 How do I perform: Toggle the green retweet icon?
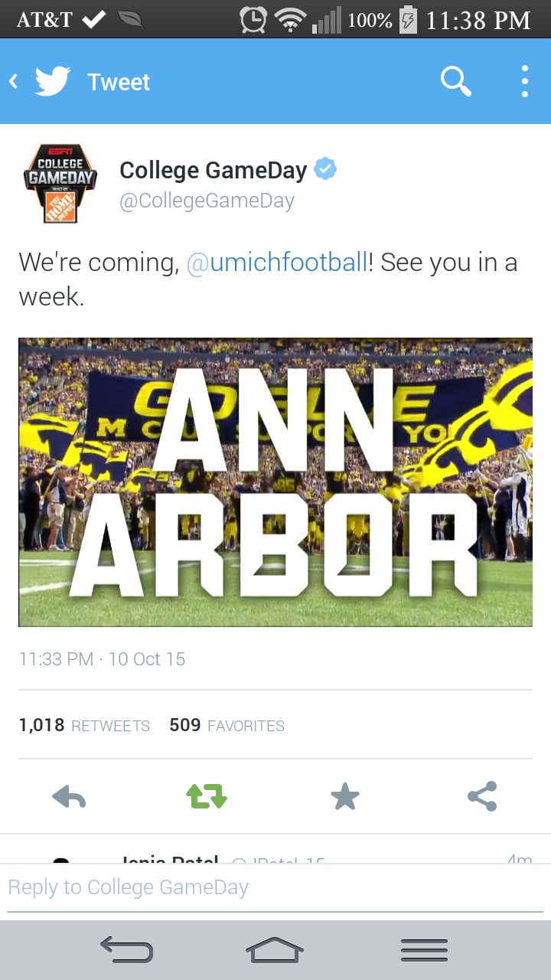point(207,797)
